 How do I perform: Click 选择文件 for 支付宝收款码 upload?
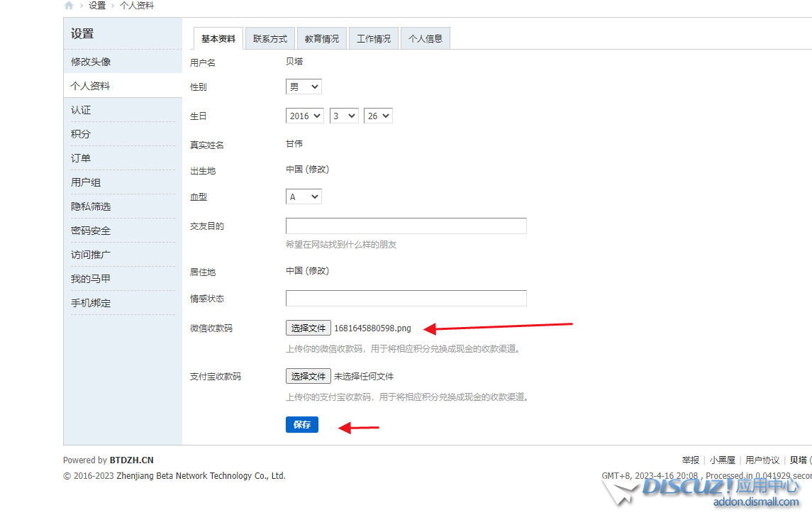pyautogui.click(x=308, y=376)
